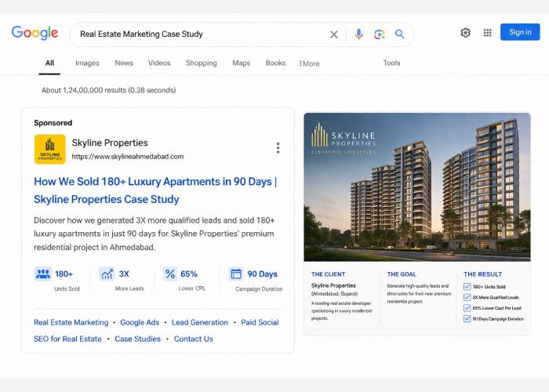Click the '90 Days' stat value
549x392 pixels.
pyautogui.click(x=262, y=274)
